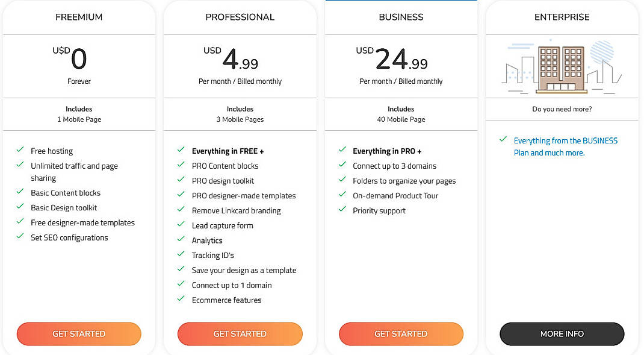644x355 pixels.
Task: Click the checkmark beside Lead capture form
Action: 181,225
